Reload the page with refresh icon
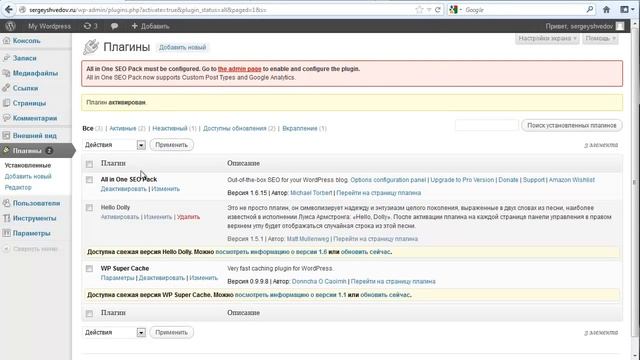Image resolution: width=640 pixels, height=360 pixels. 438,10
